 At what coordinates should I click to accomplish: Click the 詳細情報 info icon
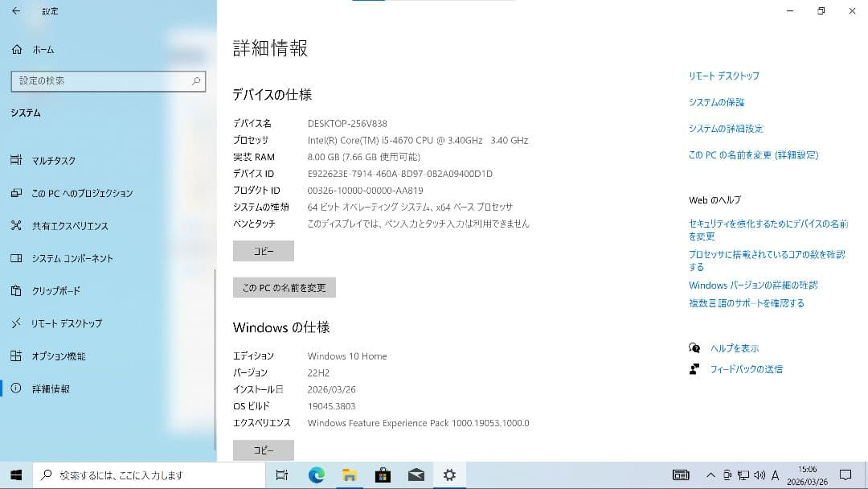(16, 388)
